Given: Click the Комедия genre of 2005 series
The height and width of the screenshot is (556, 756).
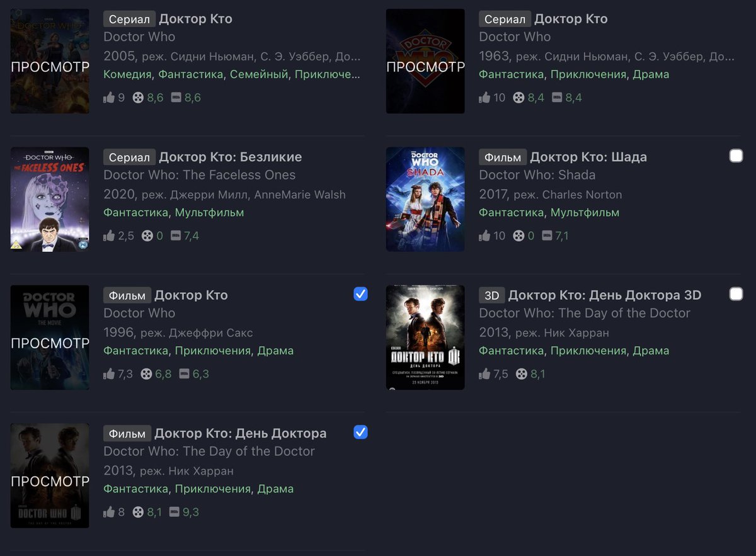Looking at the screenshot, I should pyautogui.click(x=128, y=74).
